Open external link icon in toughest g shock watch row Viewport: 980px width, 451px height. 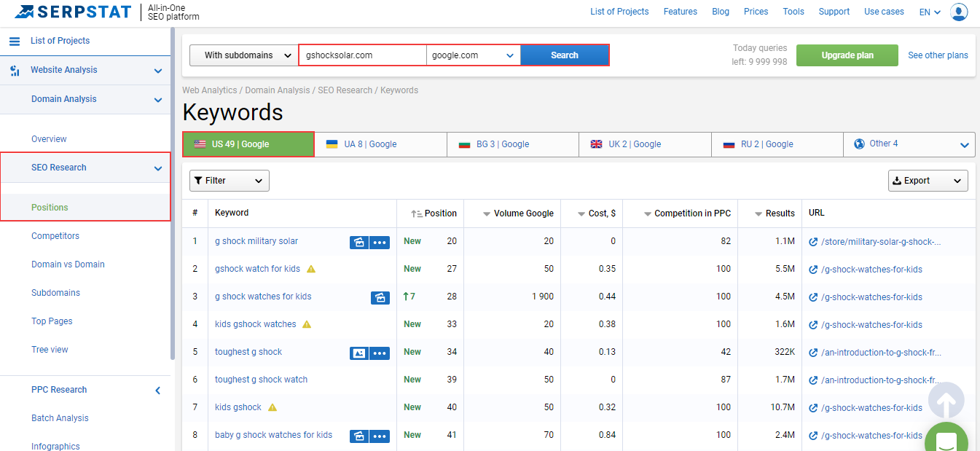click(x=813, y=380)
